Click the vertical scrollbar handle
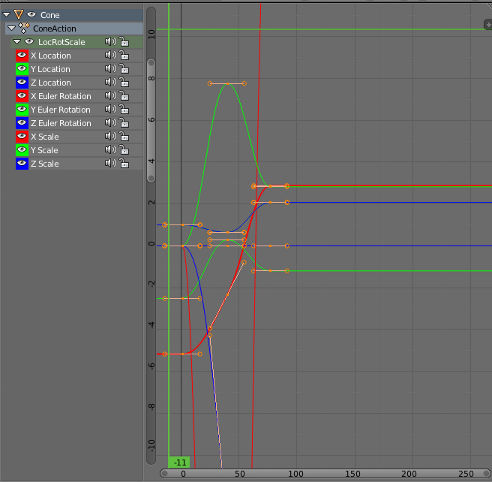The width and height of the screenshot is (492, 482). coord(151,120)
